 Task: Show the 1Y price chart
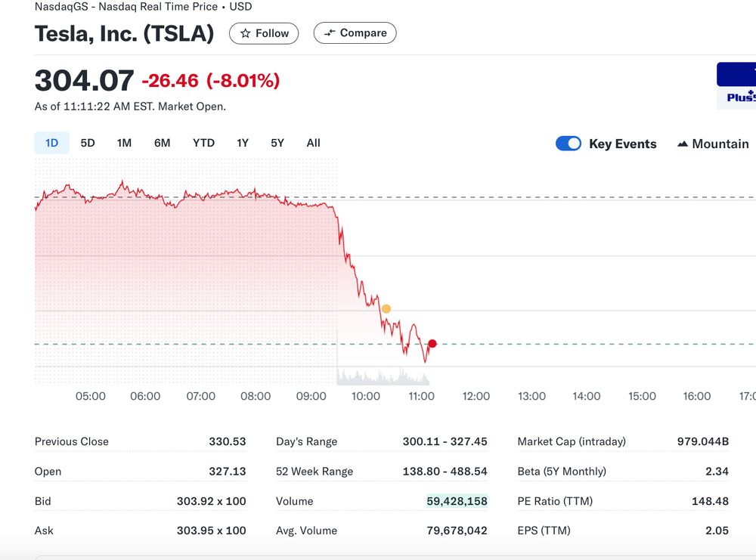tap(243, 143)
